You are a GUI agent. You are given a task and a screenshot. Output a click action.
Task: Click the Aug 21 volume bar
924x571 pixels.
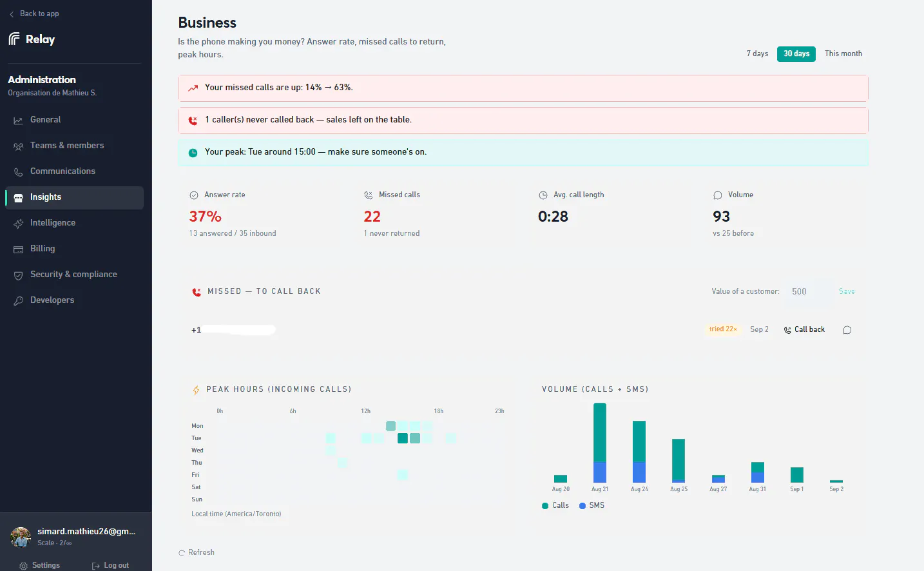pyautogui.click(x=600, y=443)
